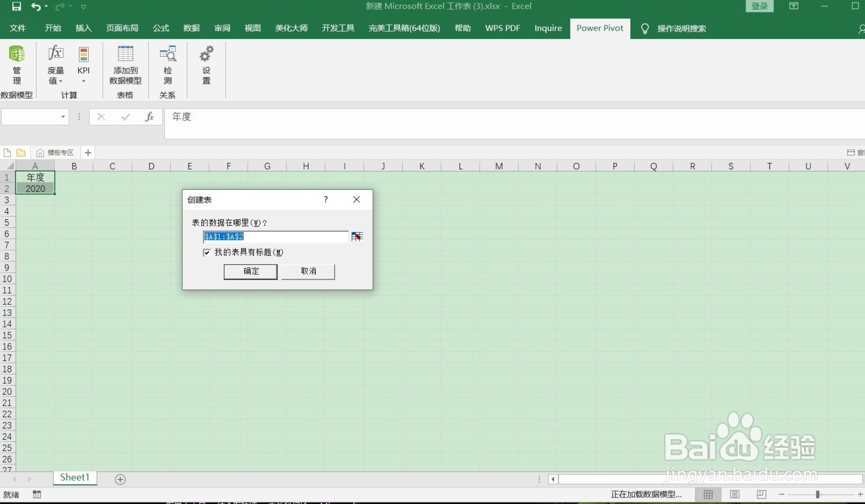Click the Power Pivot tab

(600, 28)
